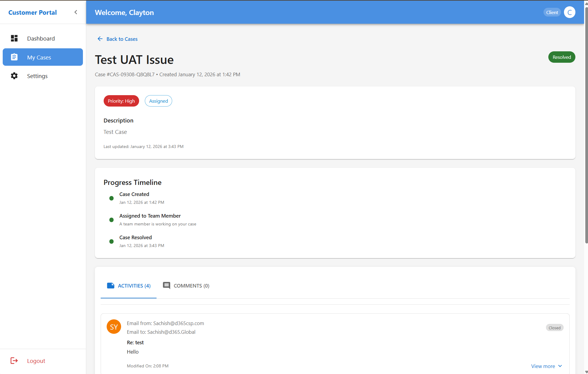This screenshot has height=374, width=588.
Task: Click the Settings gear icon
Action: click(14, 76)
